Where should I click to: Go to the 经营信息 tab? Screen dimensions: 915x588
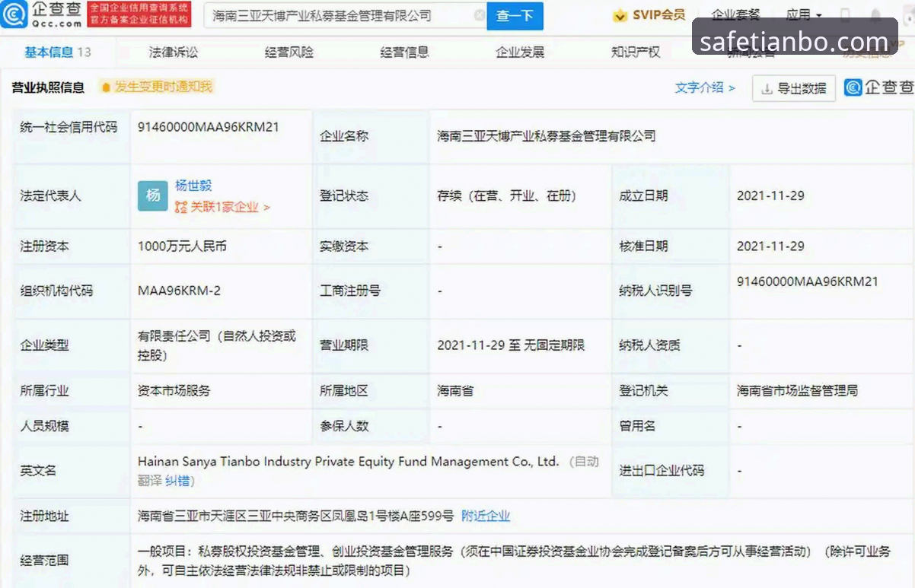pyautogui.click(x=404, y=52)
